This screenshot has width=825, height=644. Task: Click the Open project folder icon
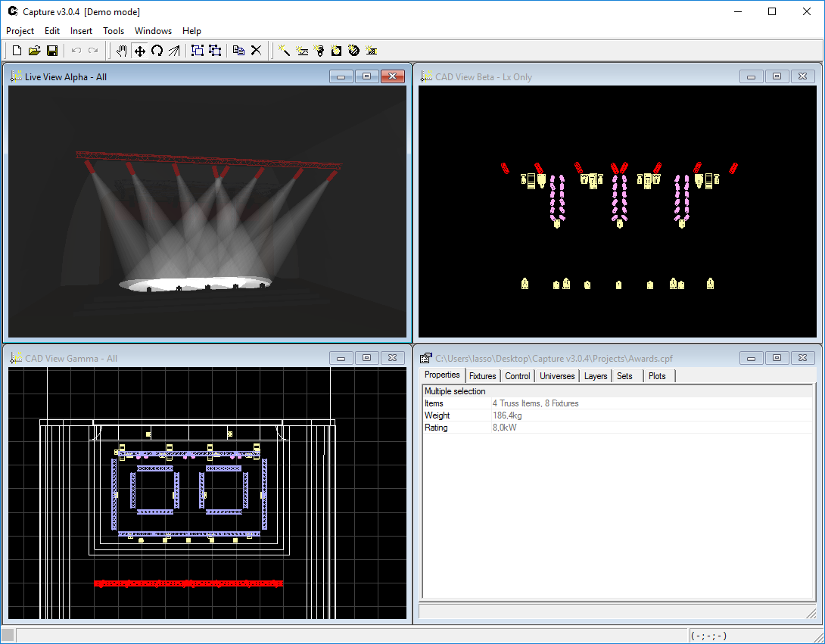[x=34, y=51]
